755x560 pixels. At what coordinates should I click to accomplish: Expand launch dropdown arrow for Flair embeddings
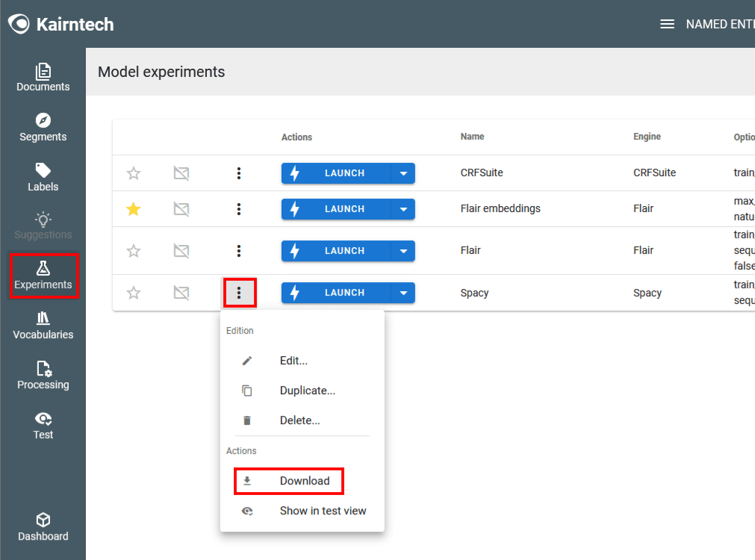403,209
